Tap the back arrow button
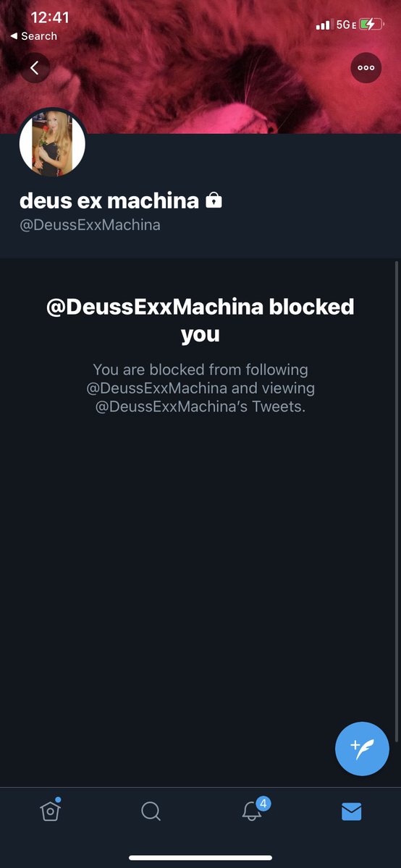This screenshot has width=401, height=868. tap(35, 68)
